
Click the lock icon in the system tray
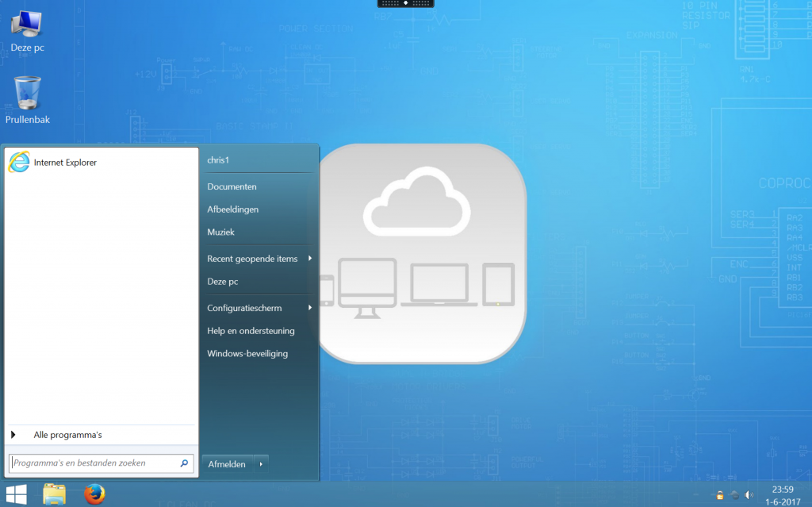(719, 495)
